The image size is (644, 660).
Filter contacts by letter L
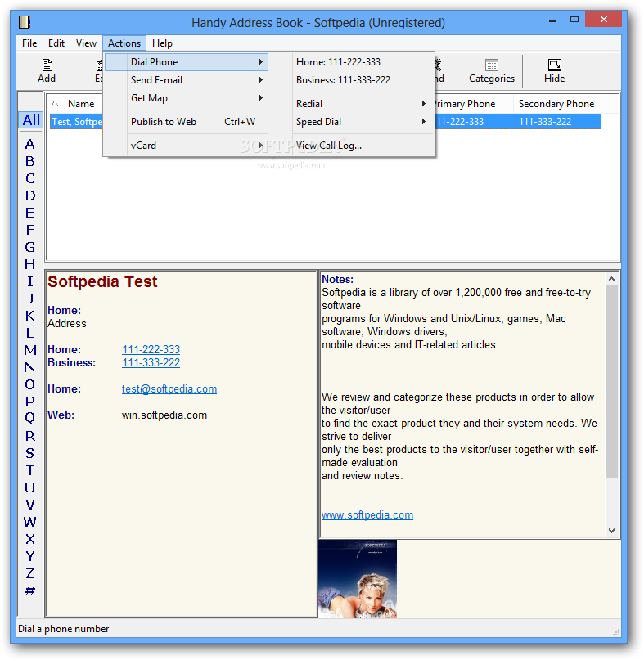click(29, 333)
